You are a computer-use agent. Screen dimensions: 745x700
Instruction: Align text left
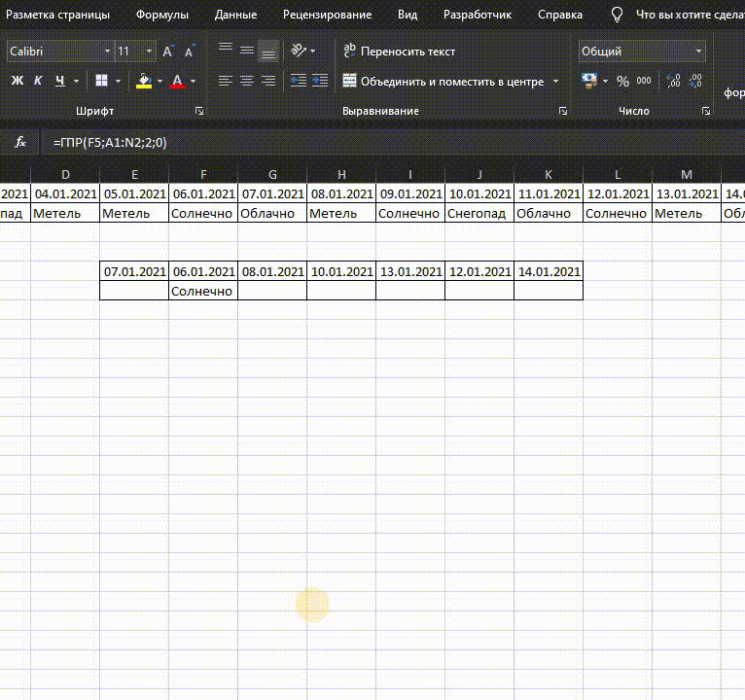click(x=226, y=81)
